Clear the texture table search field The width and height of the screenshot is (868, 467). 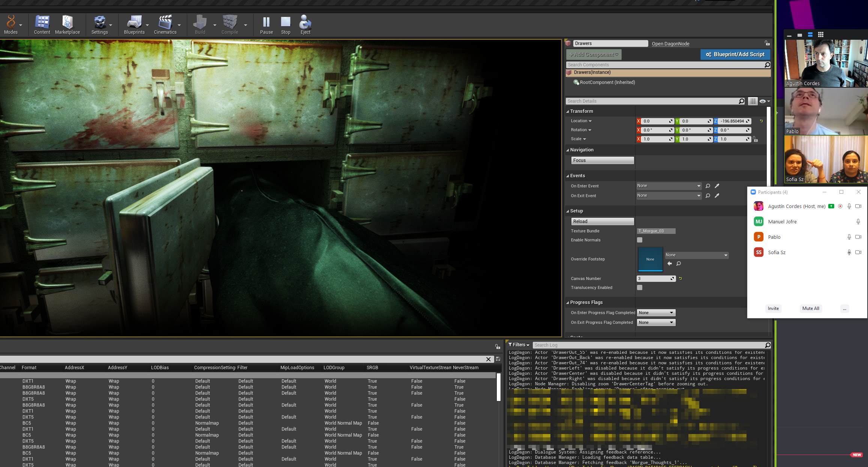(488, 359)
